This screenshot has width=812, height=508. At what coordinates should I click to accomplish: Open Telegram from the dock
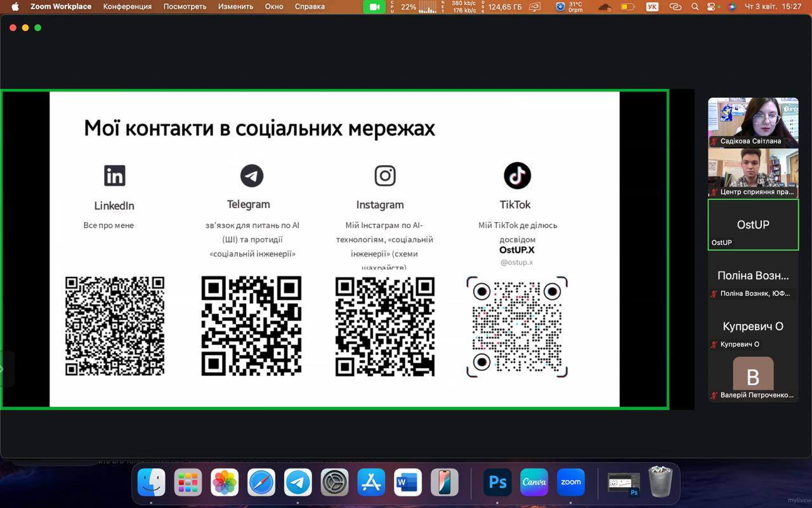click(x=298, y=483)
